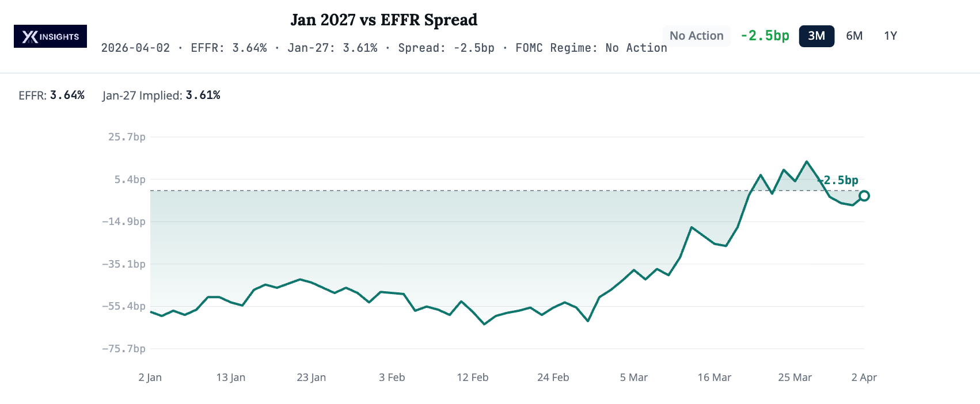This screenshot has height=404, width=980.
Task: Click the Jan-27 Implied 3.61% legend label
Action: point(161,96)
